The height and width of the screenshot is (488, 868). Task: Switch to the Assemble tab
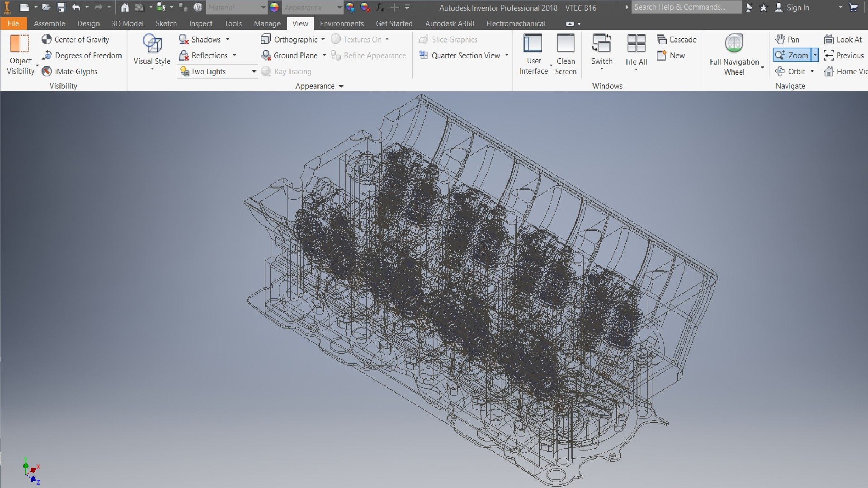[49, 23]
